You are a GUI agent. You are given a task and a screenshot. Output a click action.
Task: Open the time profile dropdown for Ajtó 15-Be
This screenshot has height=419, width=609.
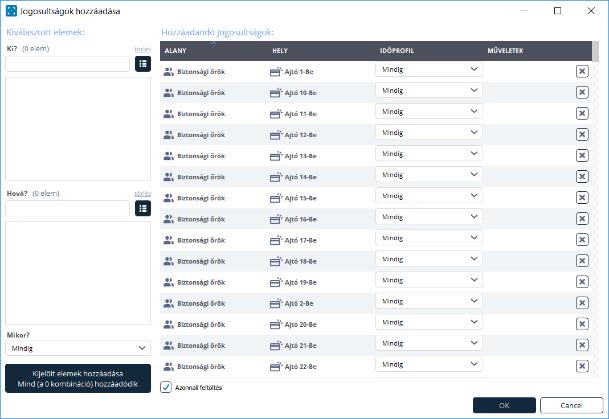429,196
